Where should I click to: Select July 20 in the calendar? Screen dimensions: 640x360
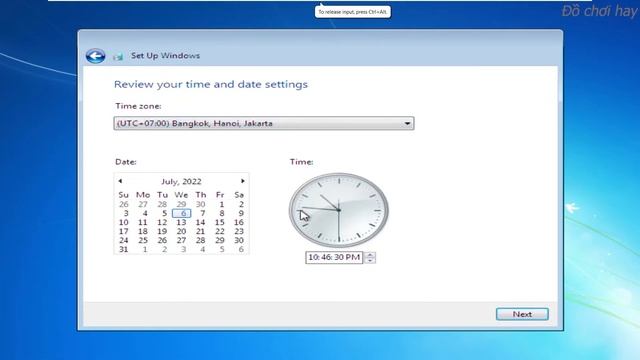181,231
